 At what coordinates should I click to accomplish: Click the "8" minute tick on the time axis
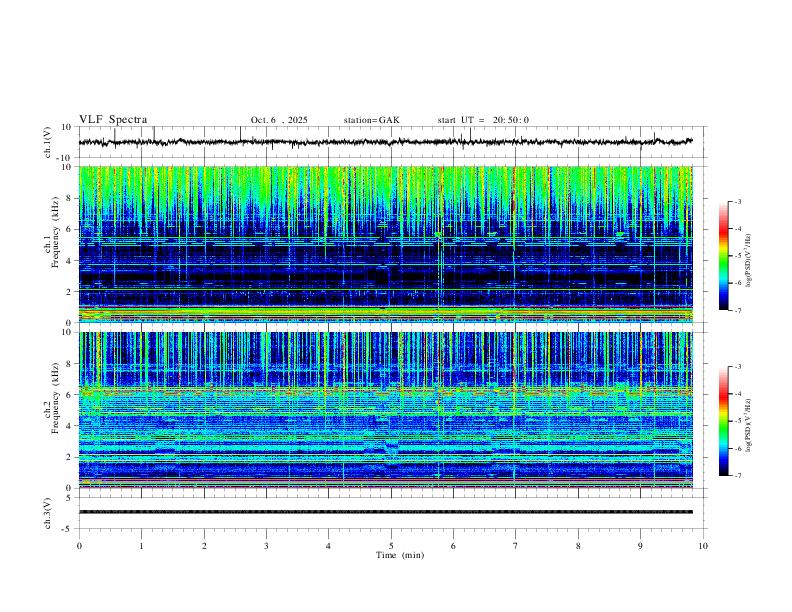tap(578, 546)
